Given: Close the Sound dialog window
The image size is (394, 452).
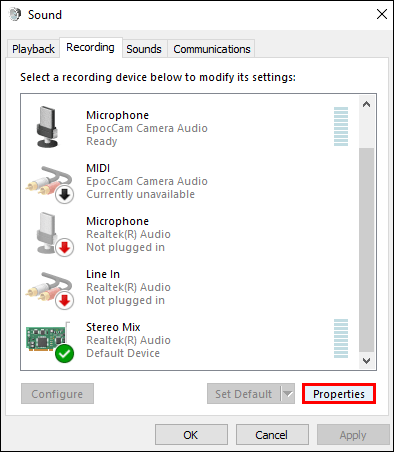Looking at the screenshot, I should (x=382, y=14).
